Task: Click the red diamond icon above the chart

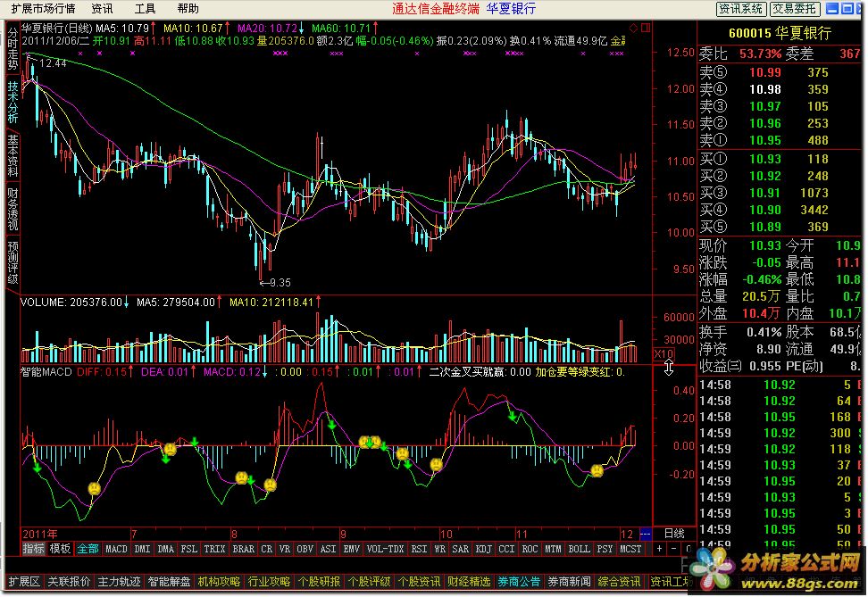Action: [x=634, y=28]
